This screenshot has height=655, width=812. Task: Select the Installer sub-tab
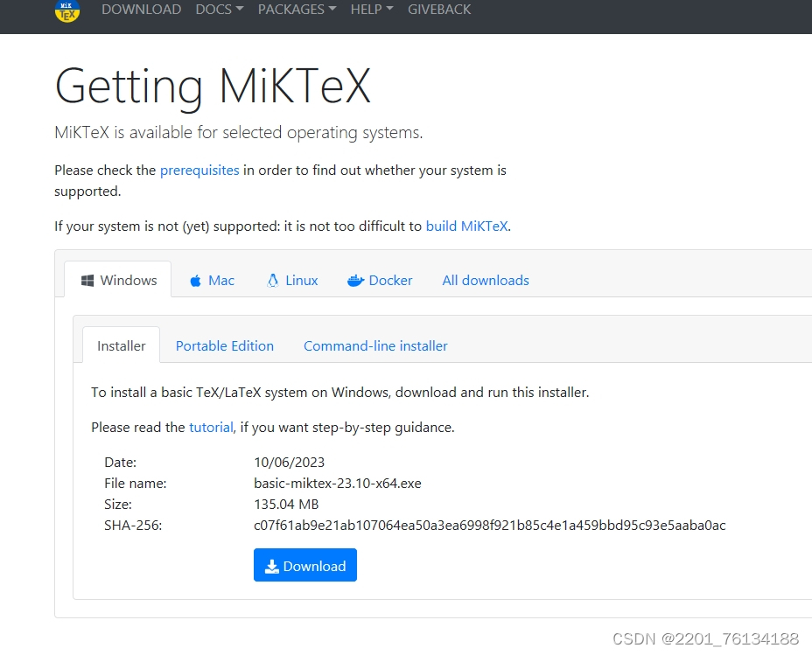pos(121,345)
